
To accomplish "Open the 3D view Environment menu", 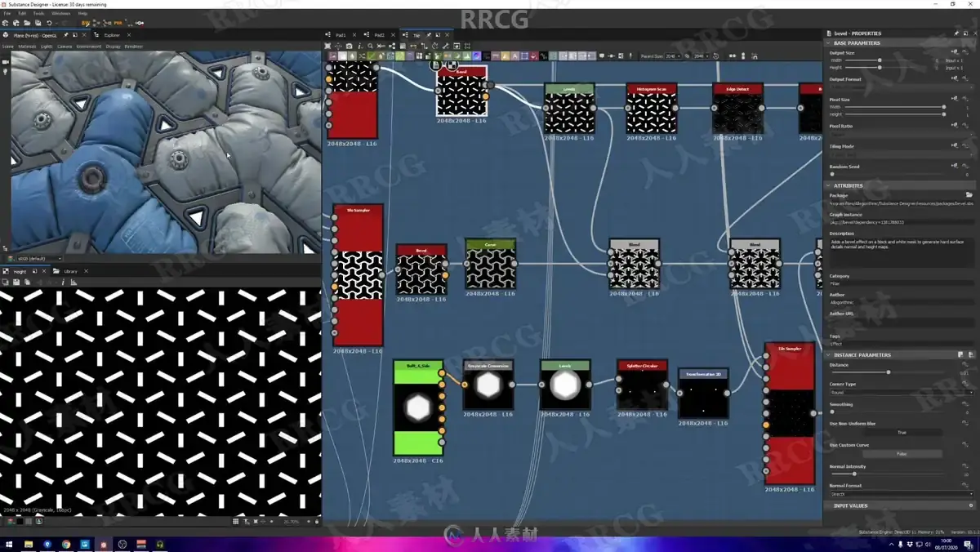I will point(89,47).
